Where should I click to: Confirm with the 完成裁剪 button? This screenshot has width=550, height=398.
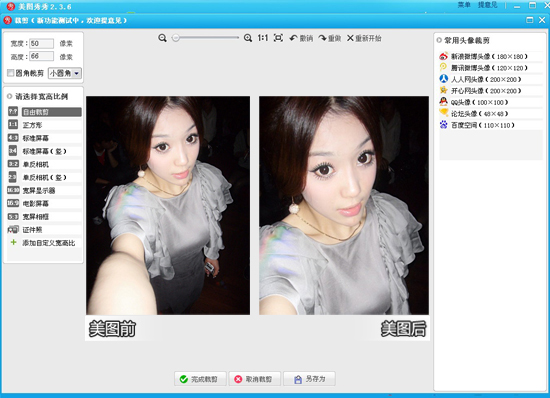[200, 379]
